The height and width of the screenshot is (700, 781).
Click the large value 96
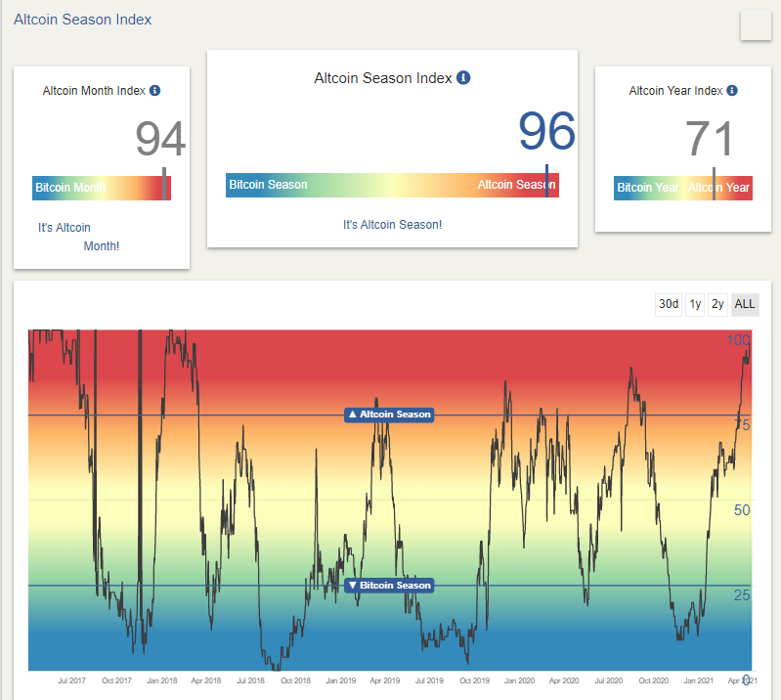tap(546, 131)
